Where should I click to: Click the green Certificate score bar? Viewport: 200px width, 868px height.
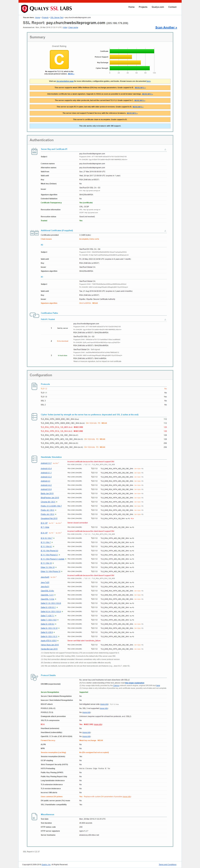(x=132, y=51)
